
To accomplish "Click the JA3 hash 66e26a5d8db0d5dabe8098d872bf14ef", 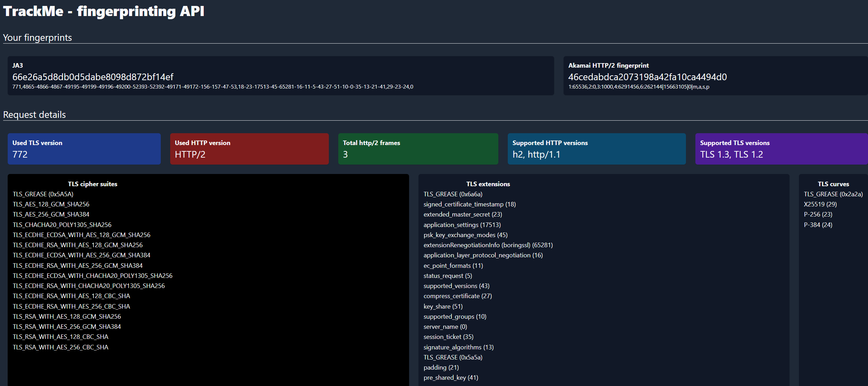I will coord(93,77).
